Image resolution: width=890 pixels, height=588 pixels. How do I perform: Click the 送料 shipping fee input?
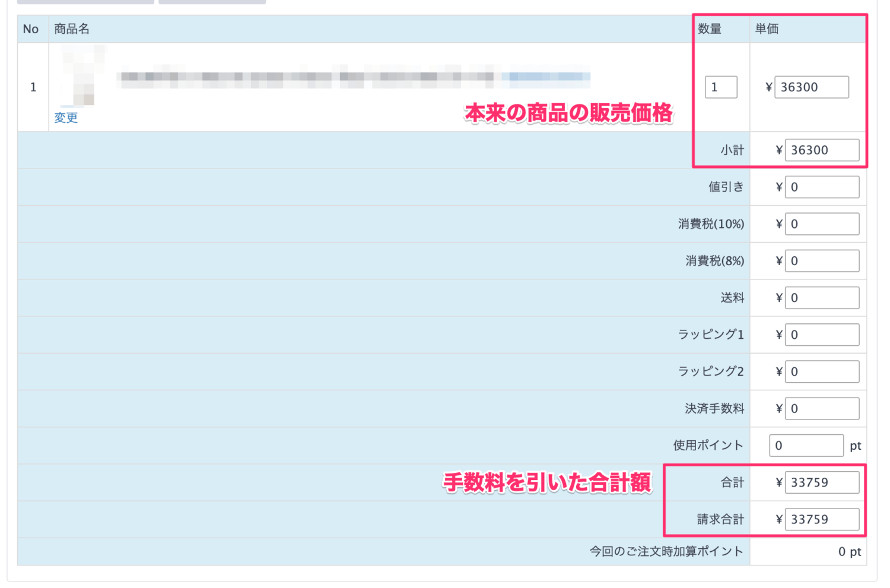coord(821,298)
